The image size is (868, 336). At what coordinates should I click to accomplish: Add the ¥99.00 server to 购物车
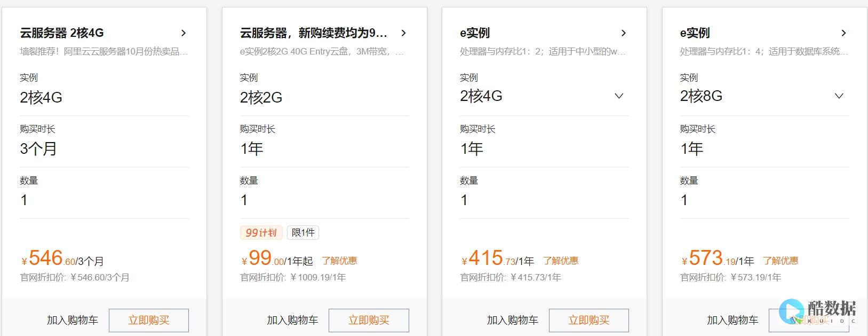tap(292, 321)
